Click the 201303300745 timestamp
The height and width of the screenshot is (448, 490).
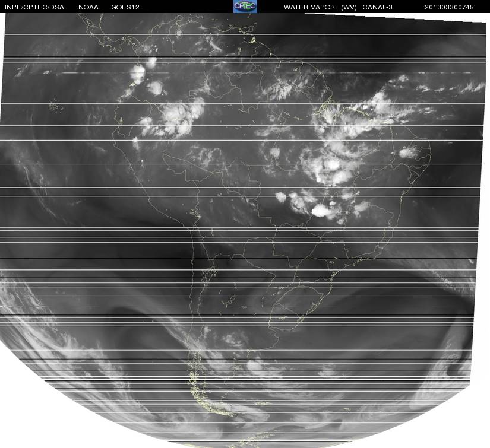(449, 7)
